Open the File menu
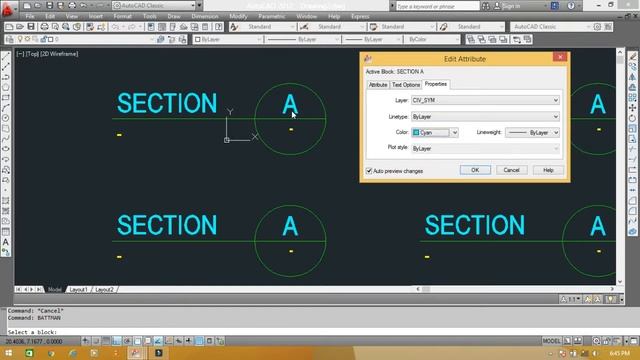The height and width of the screenshot is (360, 640). coord(30,16)
